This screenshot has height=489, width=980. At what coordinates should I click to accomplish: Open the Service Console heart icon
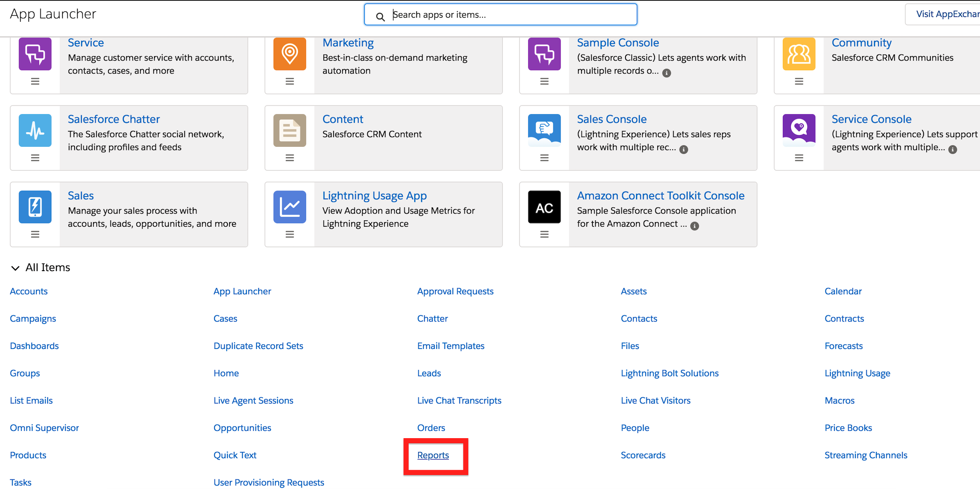point(799,130)
